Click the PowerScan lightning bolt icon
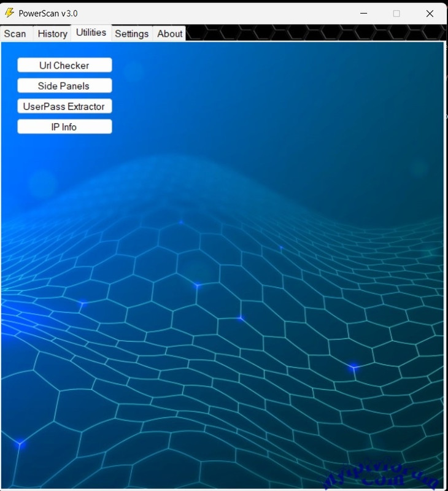This screenshot has height=491, width=448. (x=9, y=13)
